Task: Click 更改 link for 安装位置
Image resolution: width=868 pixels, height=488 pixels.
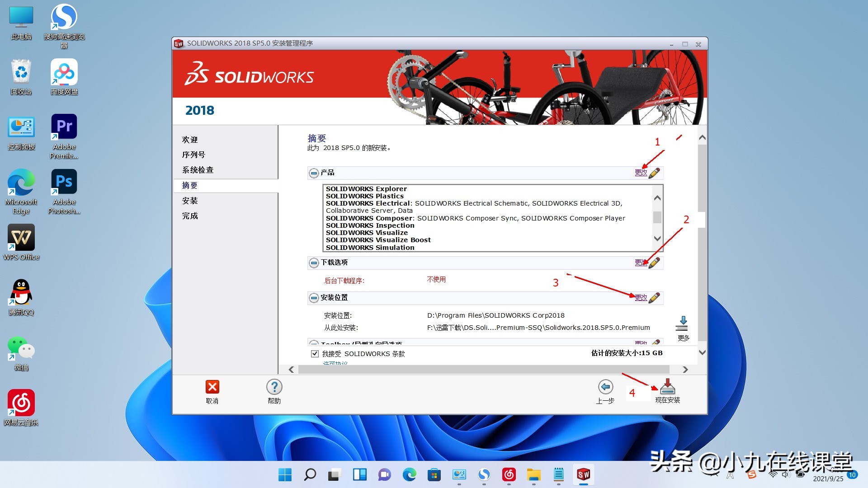Action: [641, 297]
